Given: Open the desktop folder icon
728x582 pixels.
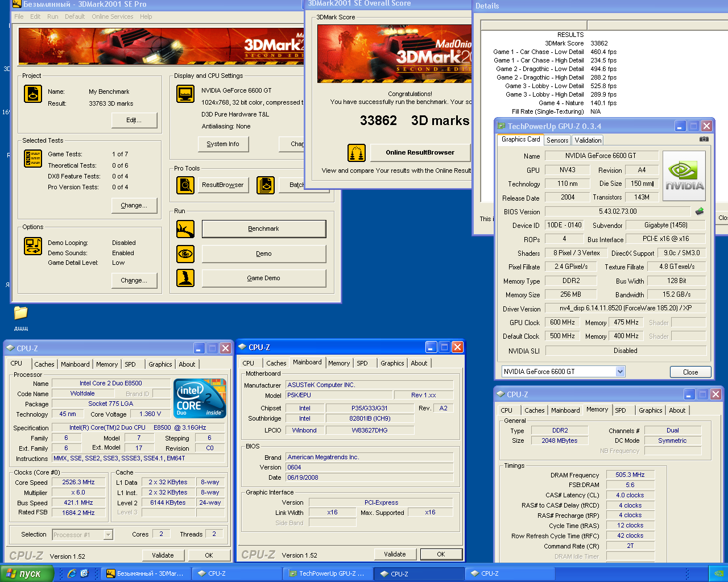Looking at the screenshot, I should tap(20, 313).
